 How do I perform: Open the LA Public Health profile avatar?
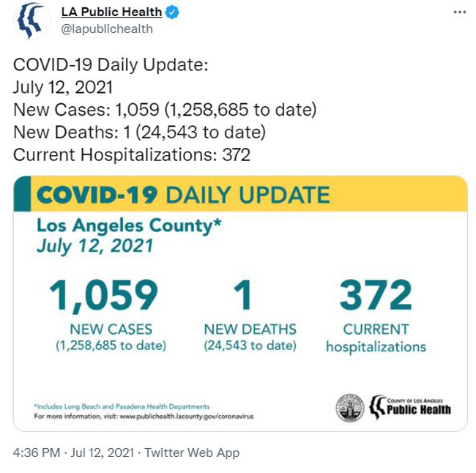32,21
